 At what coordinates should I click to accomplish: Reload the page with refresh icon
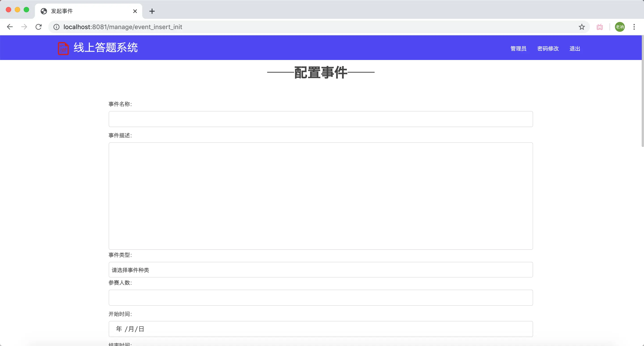(x=38, y=27)
